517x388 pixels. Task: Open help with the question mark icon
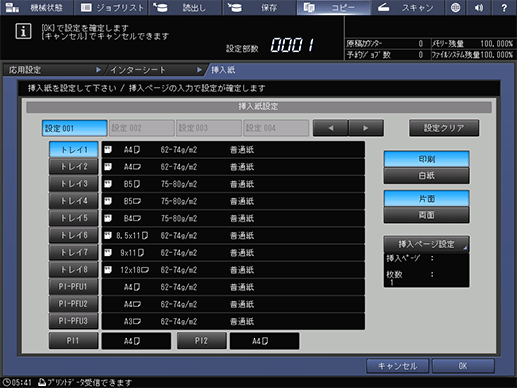click(504, 7)
